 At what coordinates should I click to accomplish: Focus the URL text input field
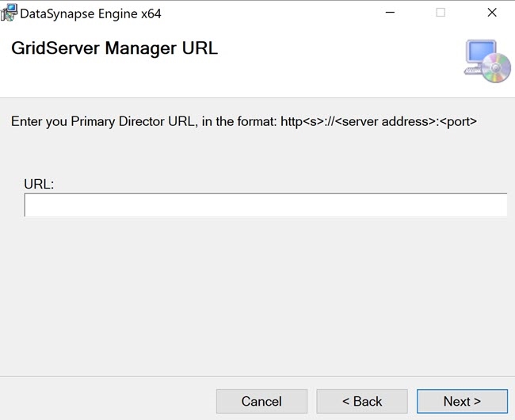(x=265, y=205)
